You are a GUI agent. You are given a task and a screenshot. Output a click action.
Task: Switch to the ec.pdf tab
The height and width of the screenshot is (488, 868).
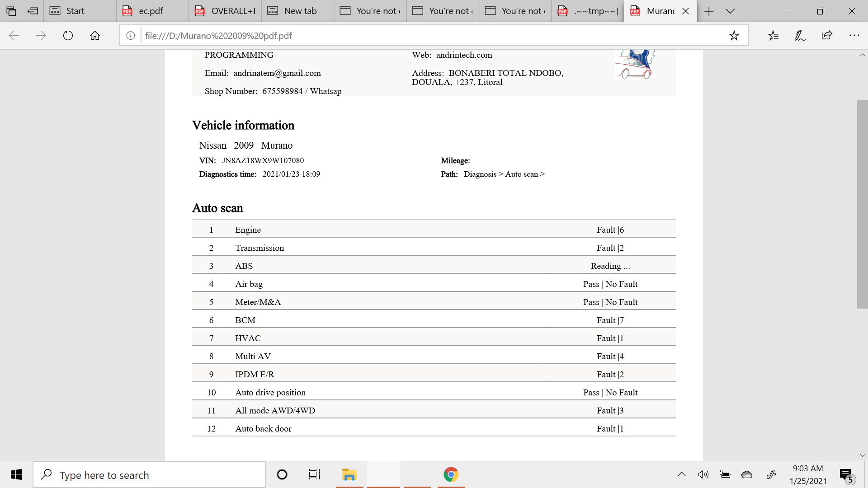click(151, 11)
